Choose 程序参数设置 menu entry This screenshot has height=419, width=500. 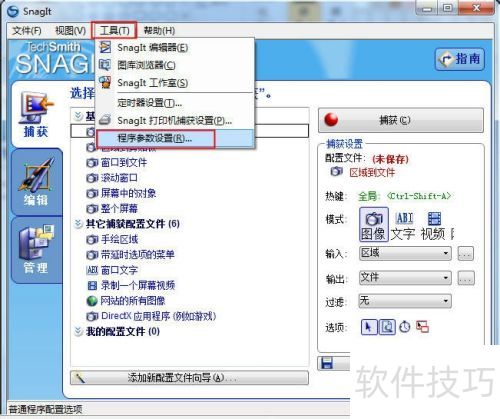[x=155, y=138]
